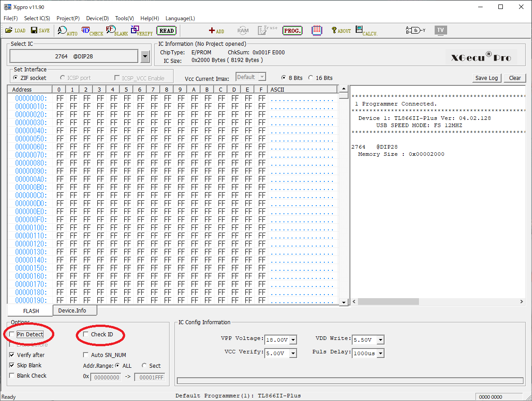This screenshot has height=401, width=532.
Task: Enable the Blank Check option
Action: [12, 375]
